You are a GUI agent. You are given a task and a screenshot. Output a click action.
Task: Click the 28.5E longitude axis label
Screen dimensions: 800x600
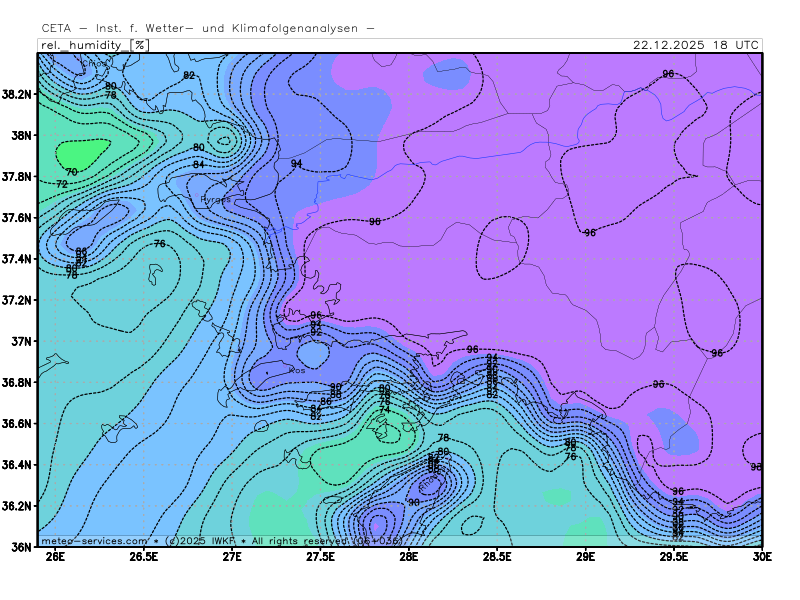click(x=497, y=557)
